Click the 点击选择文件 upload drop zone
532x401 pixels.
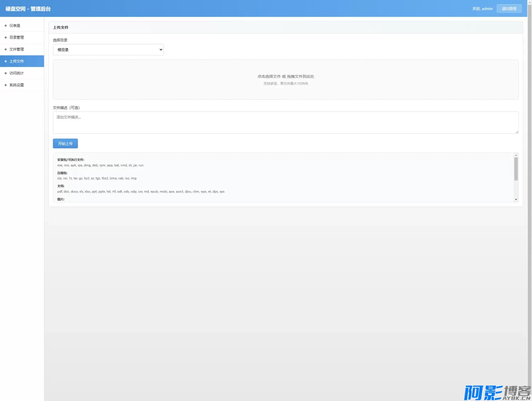pyautogui.click(x=285, y=80)
